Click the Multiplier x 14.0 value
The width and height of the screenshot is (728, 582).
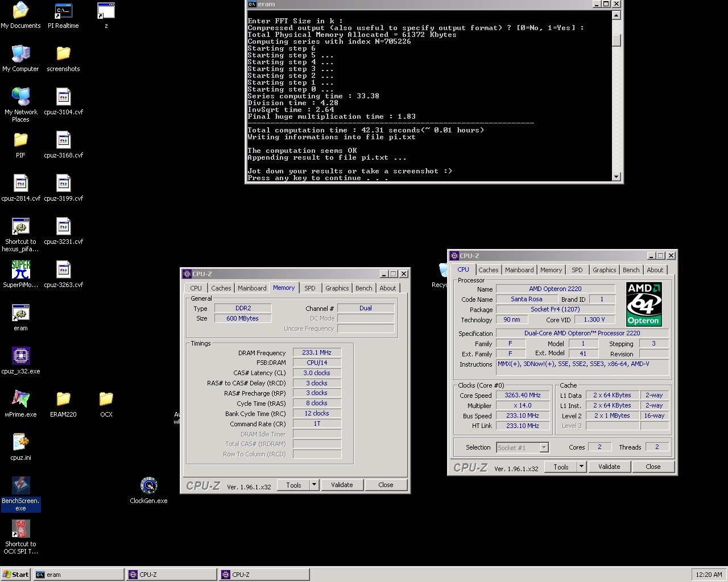point(523,405)
